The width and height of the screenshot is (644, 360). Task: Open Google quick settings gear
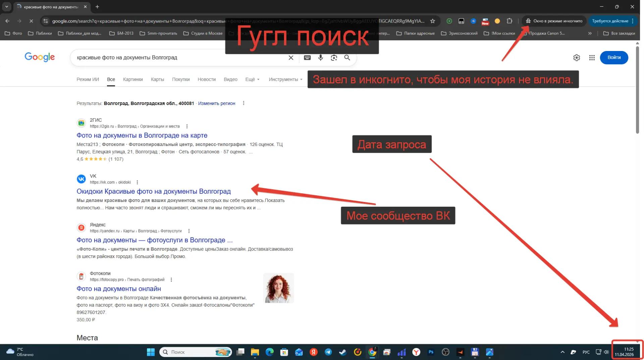[577, 58]
